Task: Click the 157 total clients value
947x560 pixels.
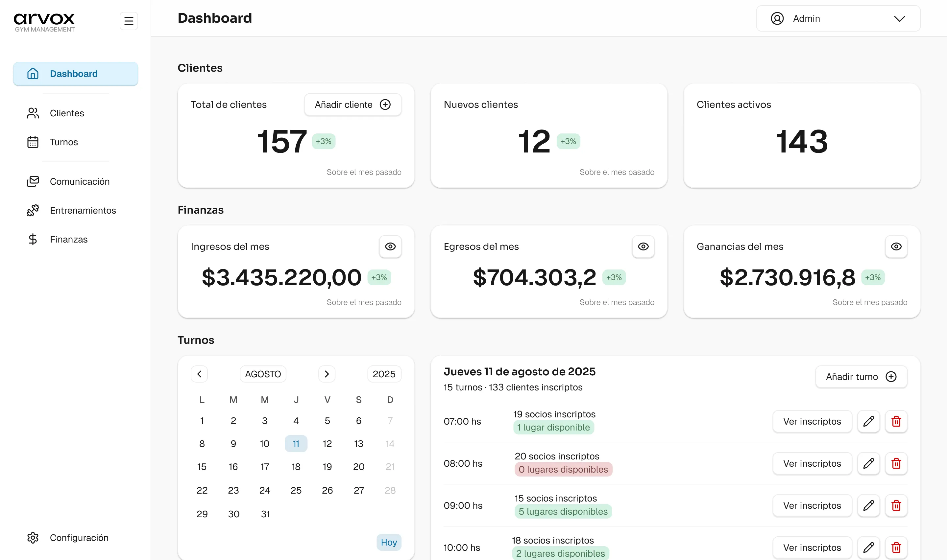Action: [x=281, y=142]
